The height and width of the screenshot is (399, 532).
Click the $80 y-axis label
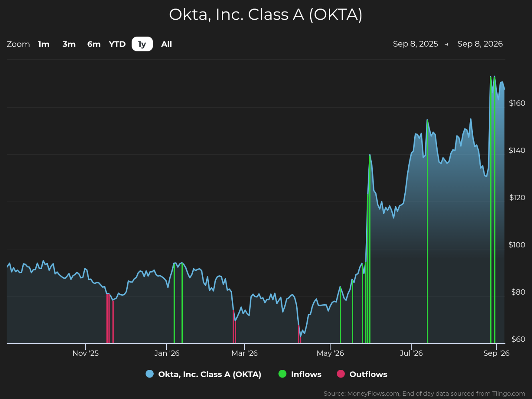[518, 292]
